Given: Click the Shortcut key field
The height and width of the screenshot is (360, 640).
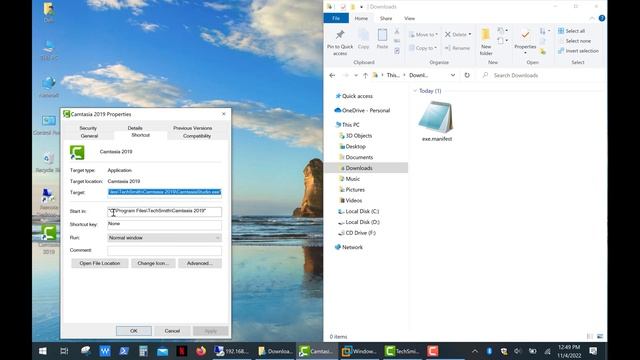Looking at the screenshot, I should pyautogui.click(x=164, y=224).
